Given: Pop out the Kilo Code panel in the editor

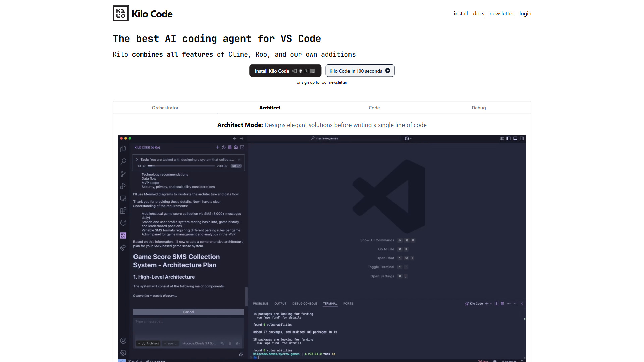Looking at the screenshot, I should point(242,147).
